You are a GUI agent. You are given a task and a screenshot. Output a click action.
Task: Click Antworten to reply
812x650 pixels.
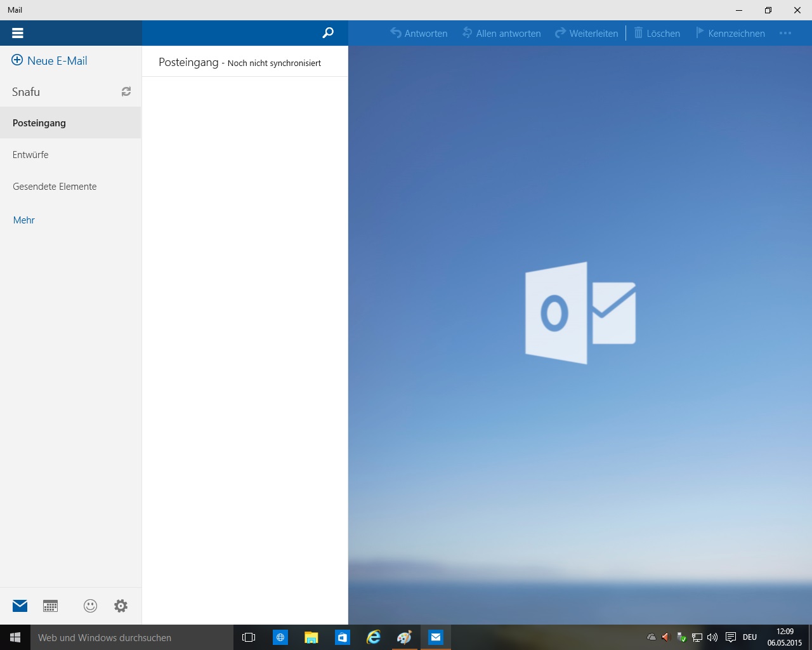pyautogui.click(x=419, y=33)
